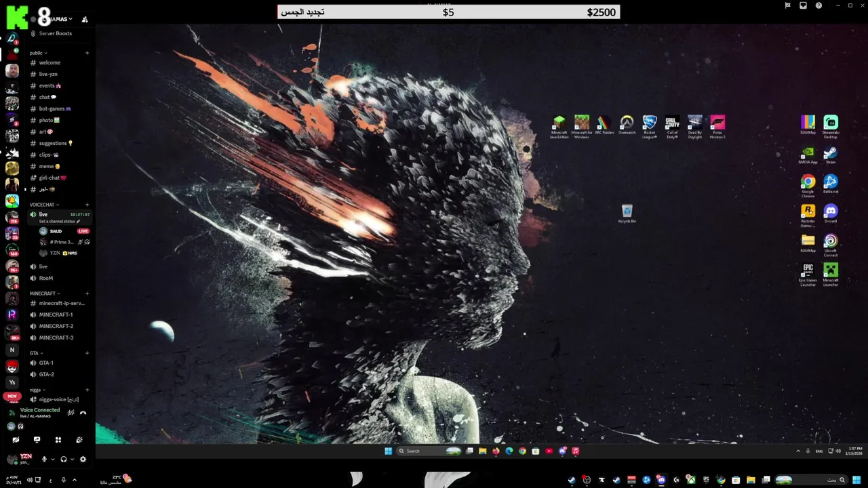The height and width of the screenshot is (488, 868).
Task: Select the Overwatch desktop shortcut
Action: pyautogui.click(x=627, y=125)
